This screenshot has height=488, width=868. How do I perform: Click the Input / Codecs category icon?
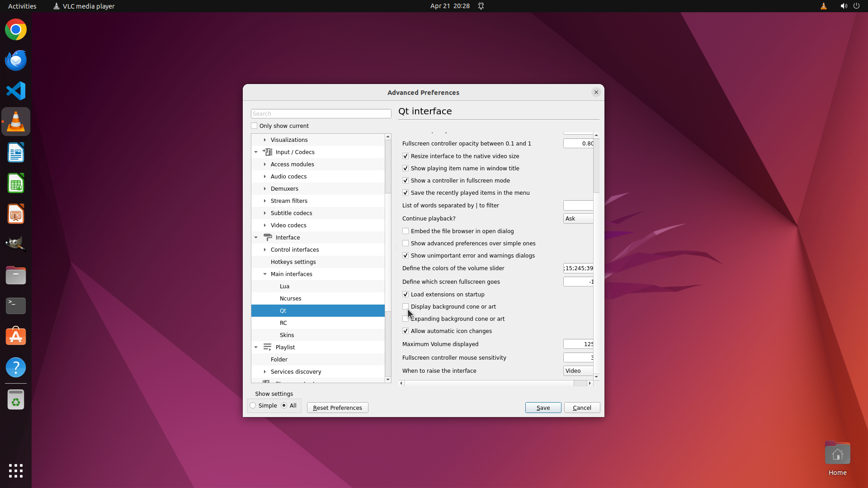pos(268,152)
